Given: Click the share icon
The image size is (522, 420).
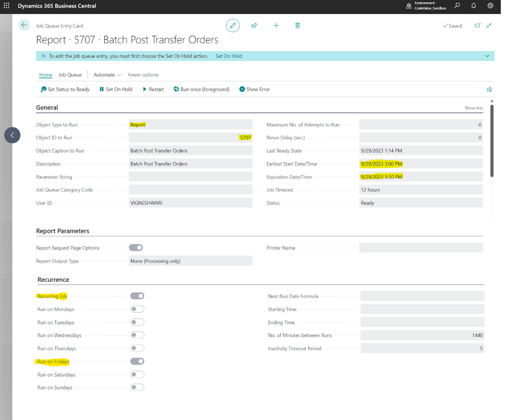Looking at the screenshot, I should coord(254,26).
